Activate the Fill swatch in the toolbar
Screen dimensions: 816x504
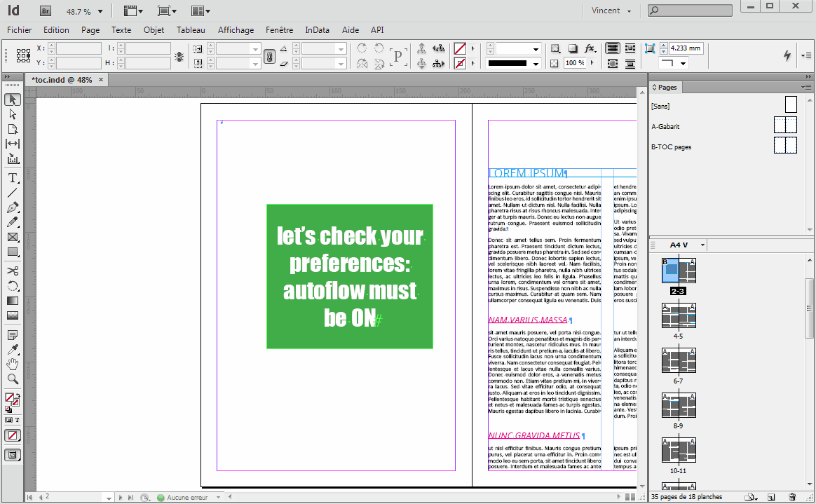(8, 397)
